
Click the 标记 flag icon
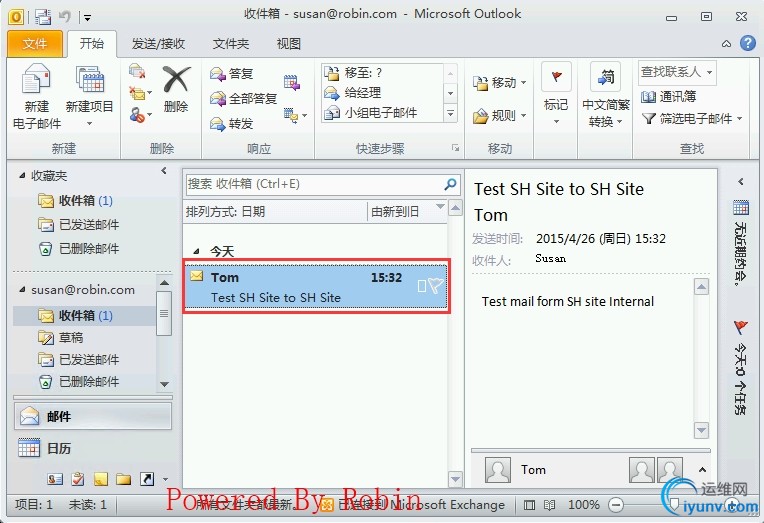556,77
